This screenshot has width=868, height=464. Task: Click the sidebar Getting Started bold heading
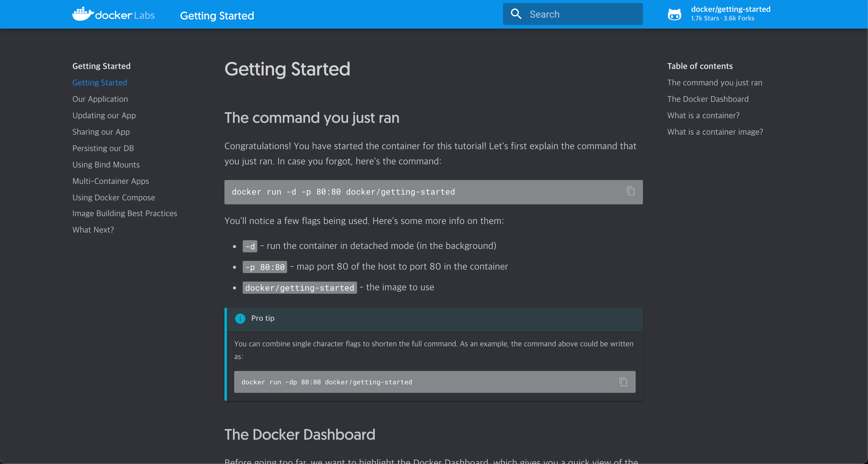[x=101, y=66]
